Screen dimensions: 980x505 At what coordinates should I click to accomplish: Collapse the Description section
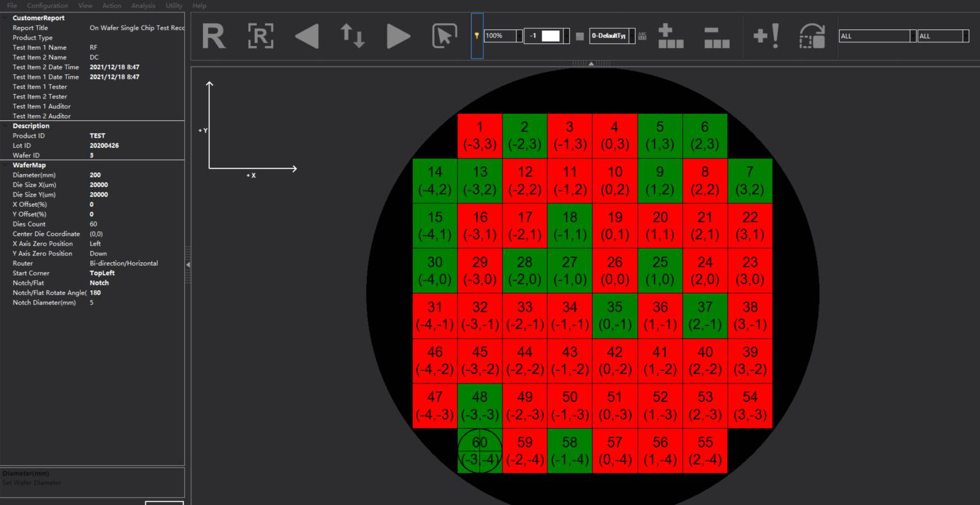tap(5, 126)
